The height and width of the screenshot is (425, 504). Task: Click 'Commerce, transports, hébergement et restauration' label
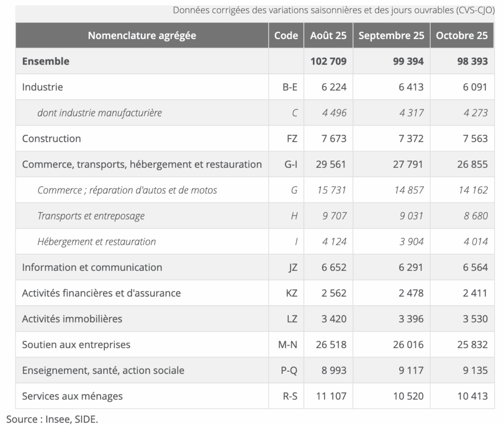pyautogui.click(x=142, y=164)
